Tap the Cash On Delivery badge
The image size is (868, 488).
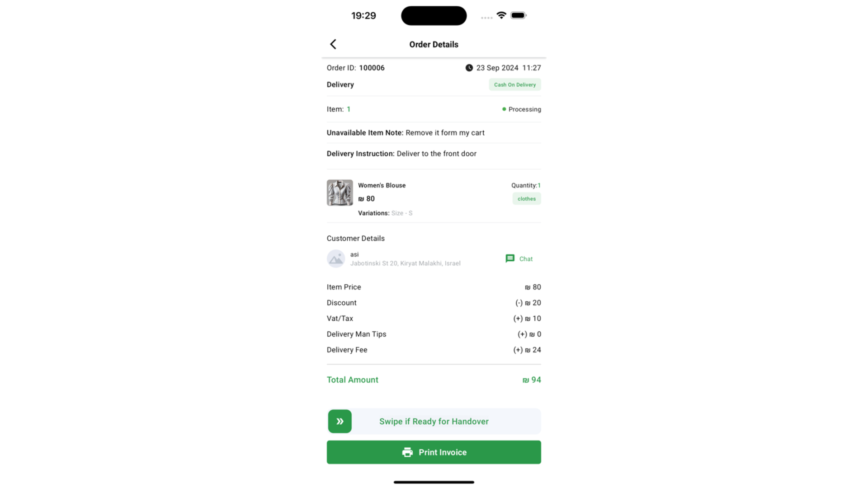(x=515, y=84)
